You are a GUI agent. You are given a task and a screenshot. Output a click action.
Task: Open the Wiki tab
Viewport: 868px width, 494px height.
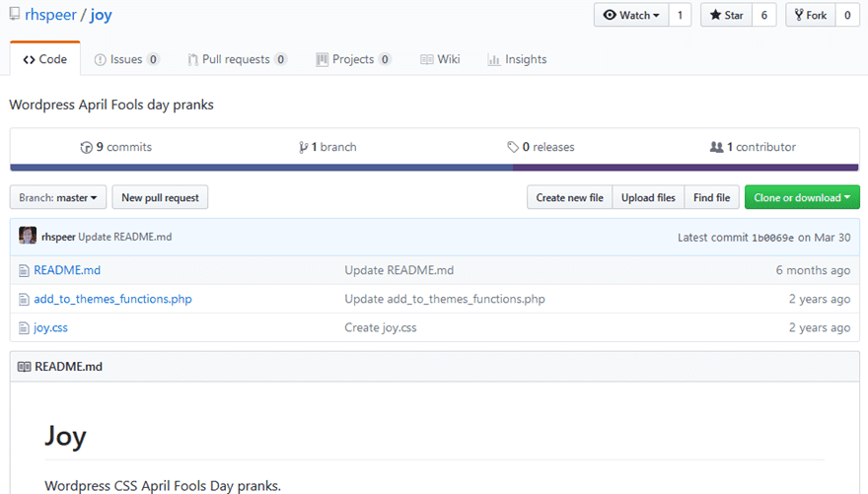pyautogui.click(x=440, y=59)
